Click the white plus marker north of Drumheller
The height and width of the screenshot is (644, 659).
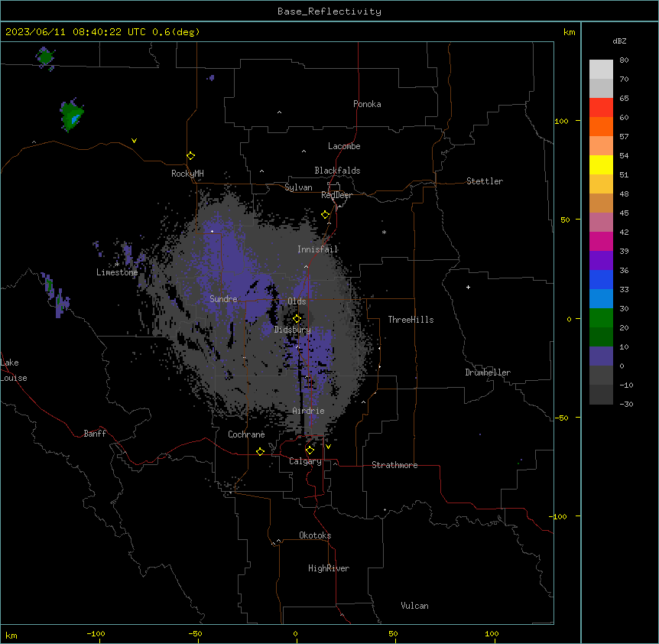[x=468, y=287]
